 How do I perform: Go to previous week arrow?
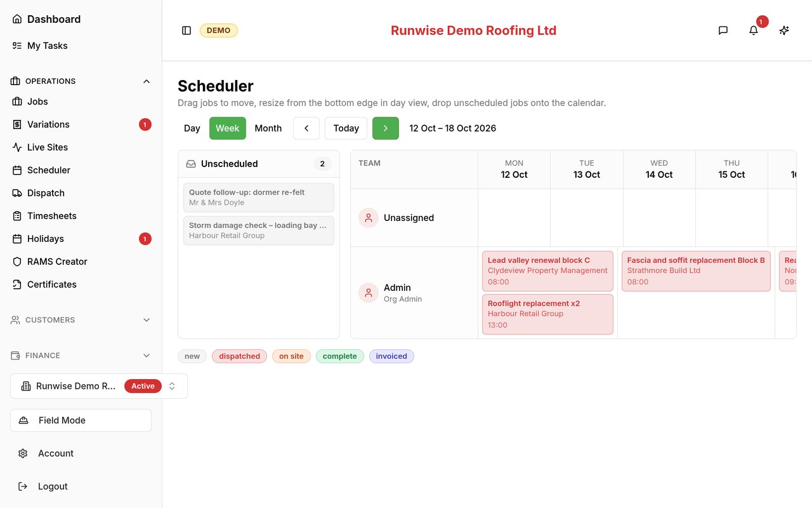[x=306, y=128]
